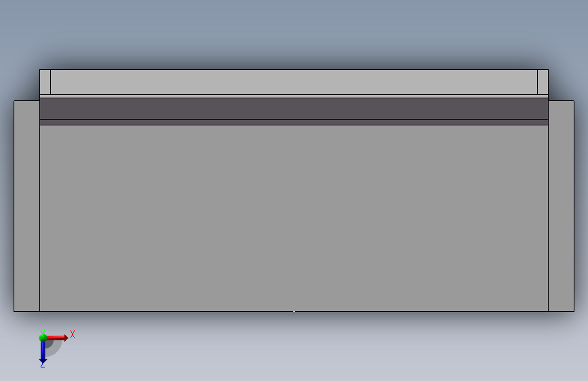Select the light gray top face of the model

click(294, 82)
